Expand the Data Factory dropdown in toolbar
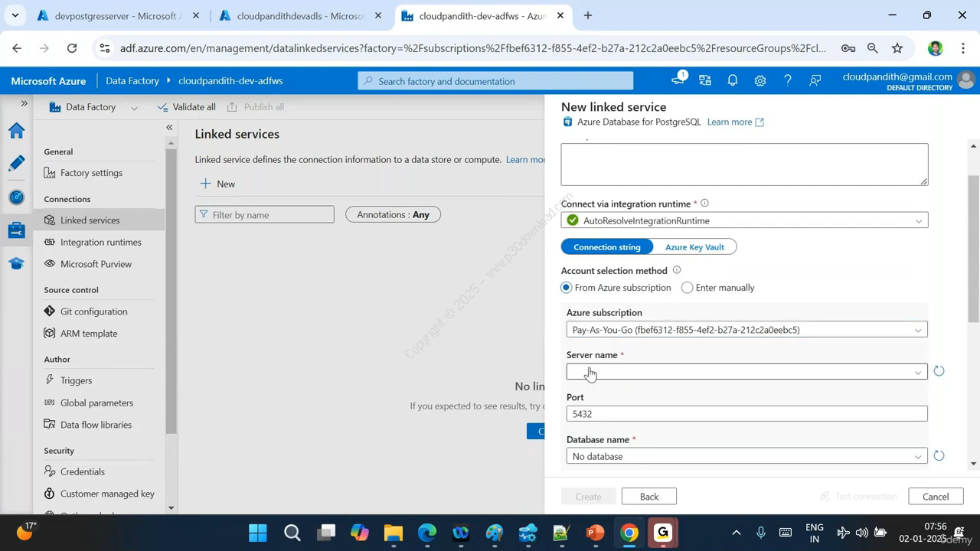980x551 pixels. pos(134,108)
